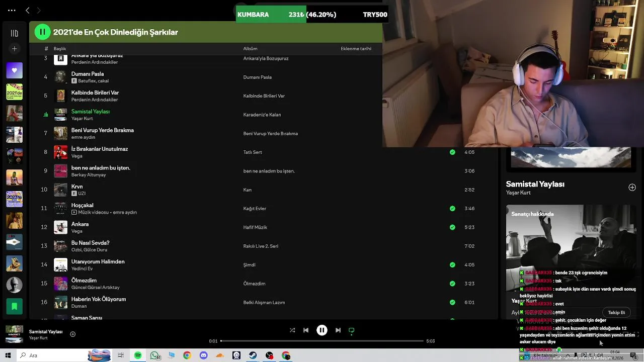Open Steam from the taskbar
The width and height of the screenshot is (644, 362).
pos(253,355)
